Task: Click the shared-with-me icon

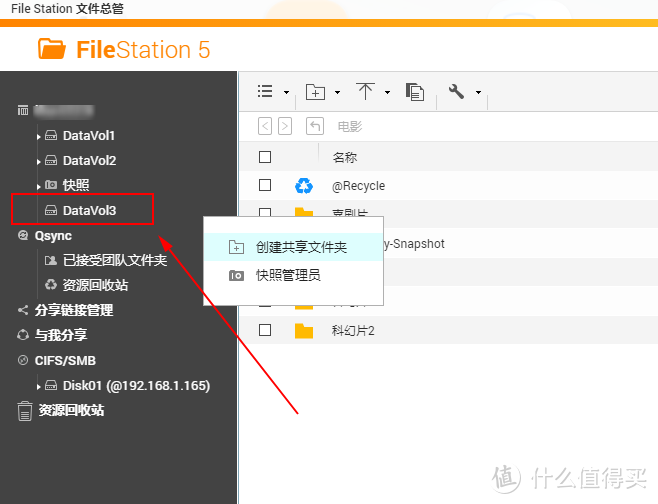Action: [23, 335]
